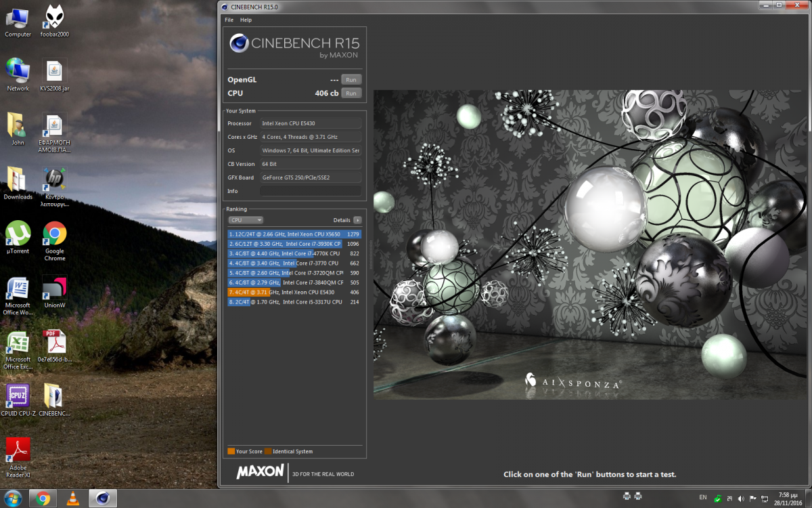Click the volume speaker tray icon

click(741, 498)
